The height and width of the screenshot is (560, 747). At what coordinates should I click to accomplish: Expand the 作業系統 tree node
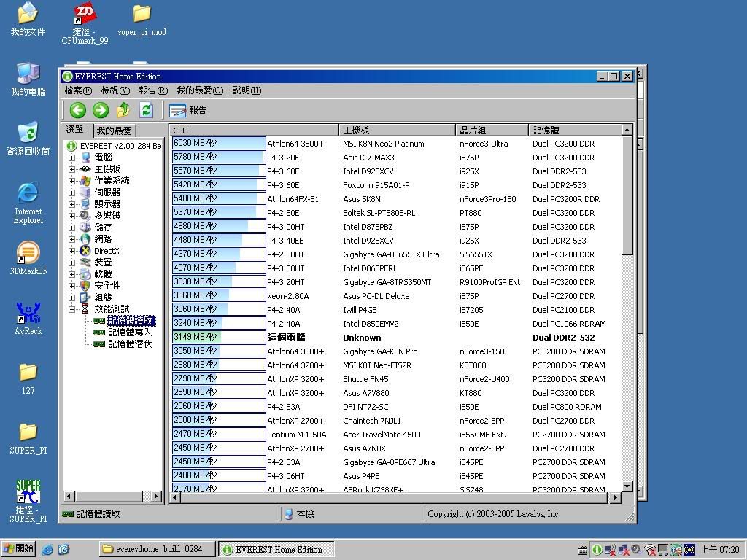pyautogui.click(x=71, y=181)
